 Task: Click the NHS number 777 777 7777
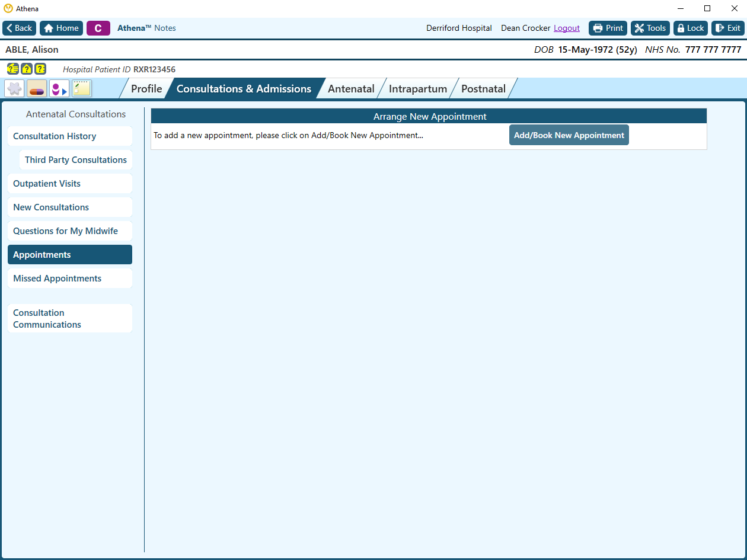point(713,50)
